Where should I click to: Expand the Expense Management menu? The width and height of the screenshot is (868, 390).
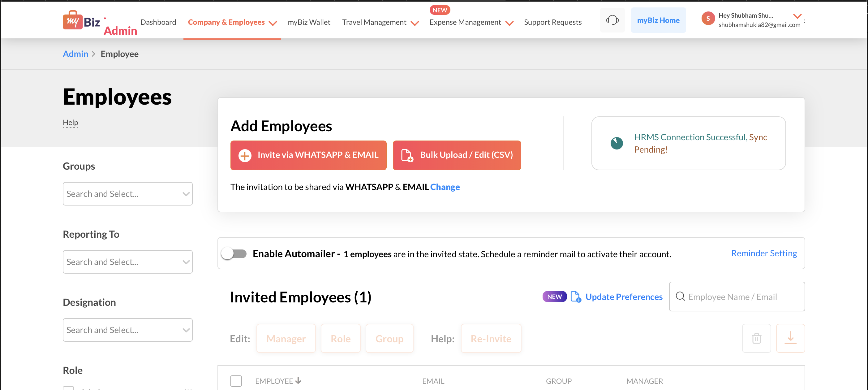tap(471, 22)
